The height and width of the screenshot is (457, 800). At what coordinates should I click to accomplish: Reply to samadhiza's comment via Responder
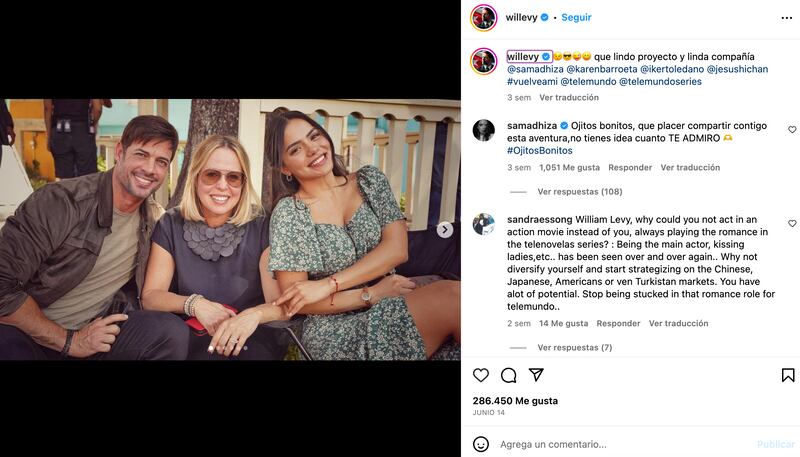click(x=630, y=167)
